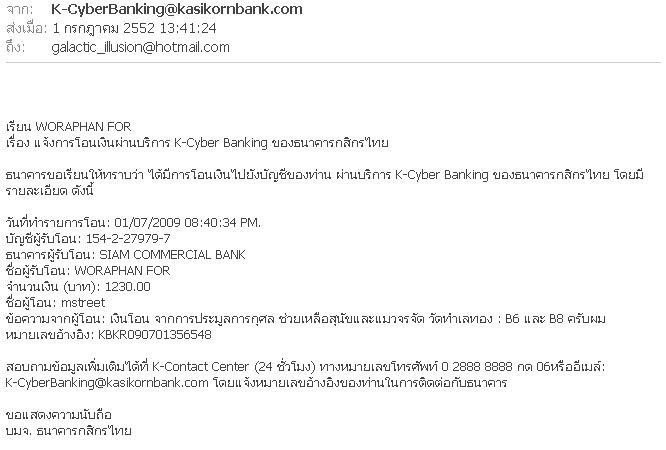Click the ถึง: label

coord(16,47)
